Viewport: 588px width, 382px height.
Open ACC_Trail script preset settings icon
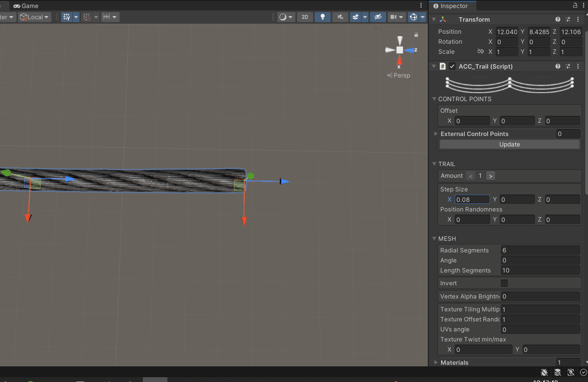[x=568, y=66]
